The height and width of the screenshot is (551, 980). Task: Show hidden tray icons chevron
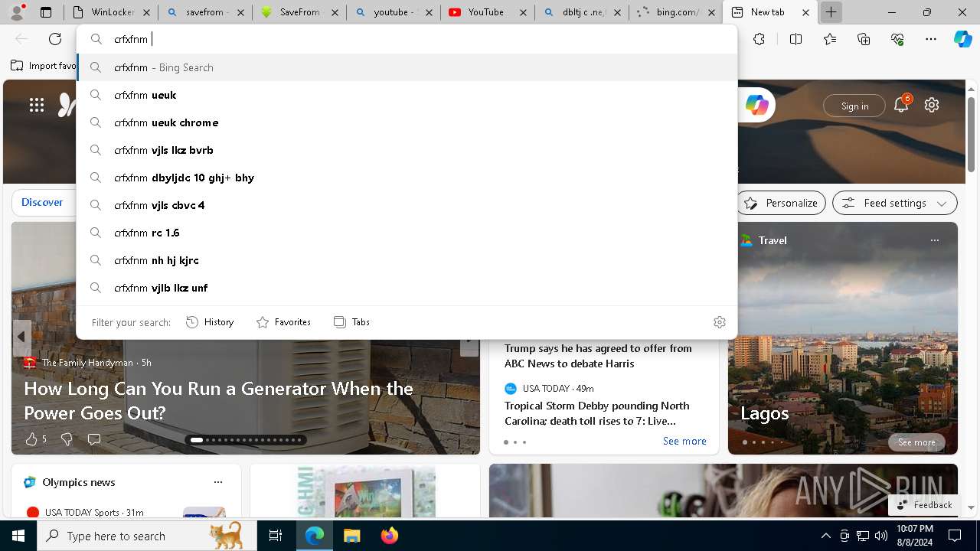pyautogui.click(x=825, y=536)
